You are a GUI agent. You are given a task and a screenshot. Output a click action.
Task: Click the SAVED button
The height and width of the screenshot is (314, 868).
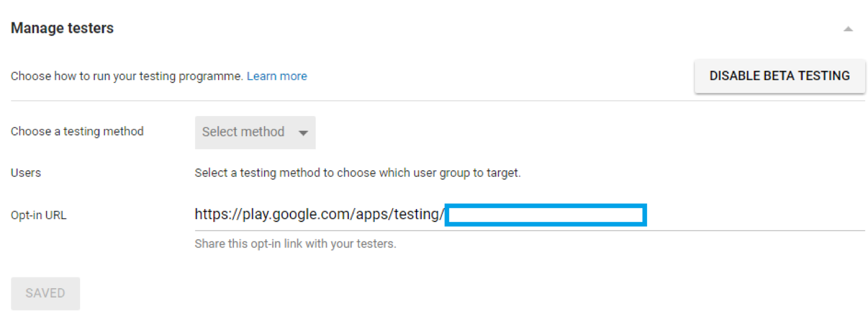click(45, 293)
